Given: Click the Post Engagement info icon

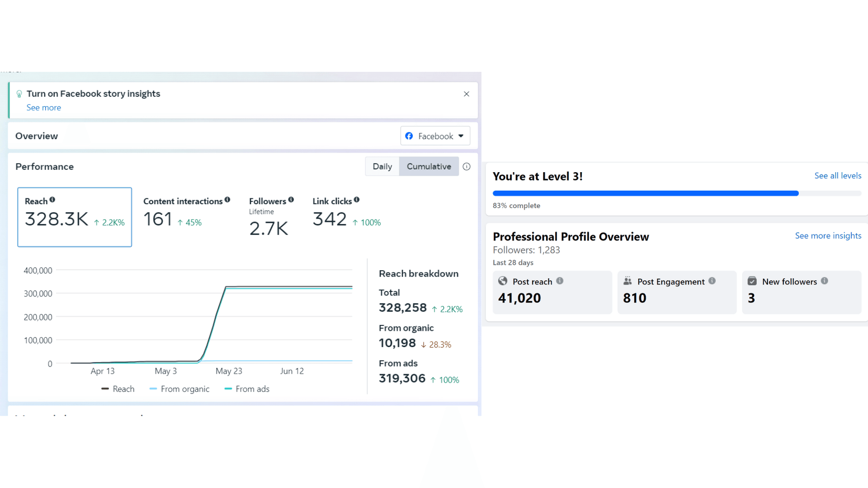Looking at the screenshot, I should (x=712, y=281).
